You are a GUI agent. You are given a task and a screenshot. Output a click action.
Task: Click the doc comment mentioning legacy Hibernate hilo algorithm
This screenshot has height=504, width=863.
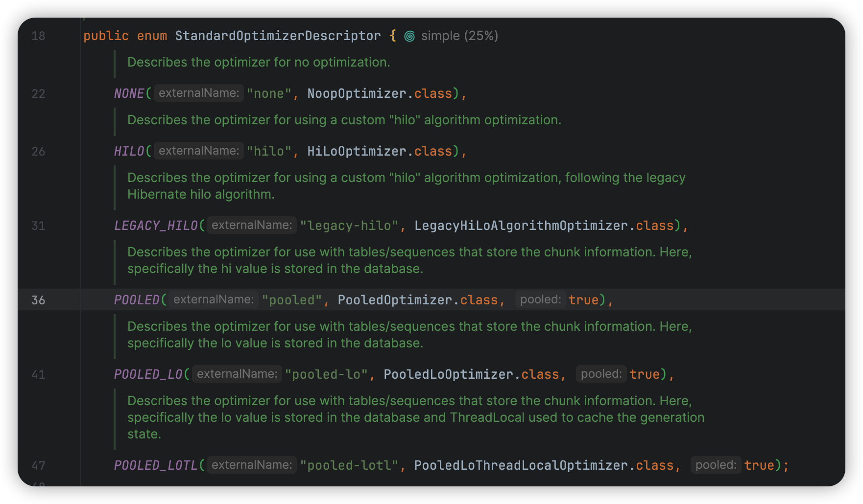(x=406, y=186)
